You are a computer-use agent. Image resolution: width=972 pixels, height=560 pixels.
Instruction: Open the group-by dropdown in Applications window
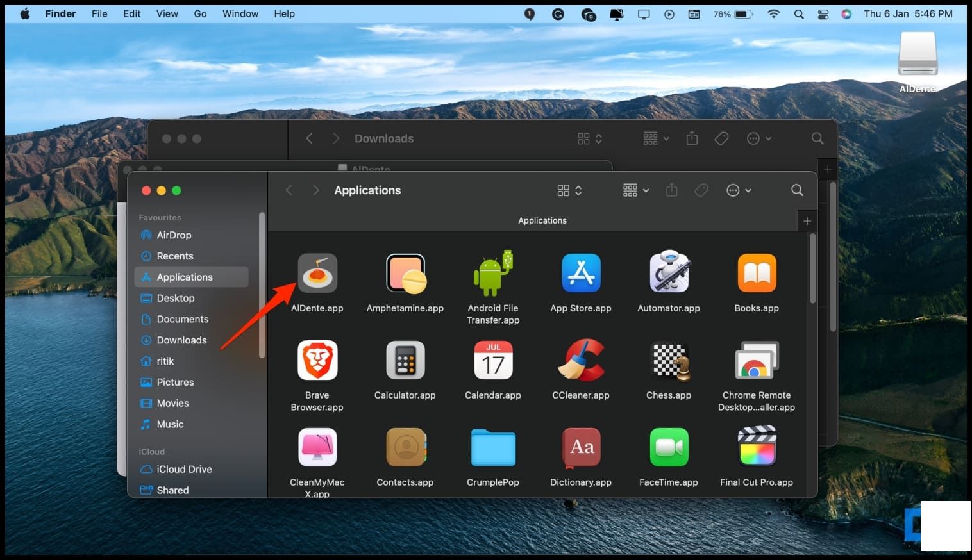[636, 190]
